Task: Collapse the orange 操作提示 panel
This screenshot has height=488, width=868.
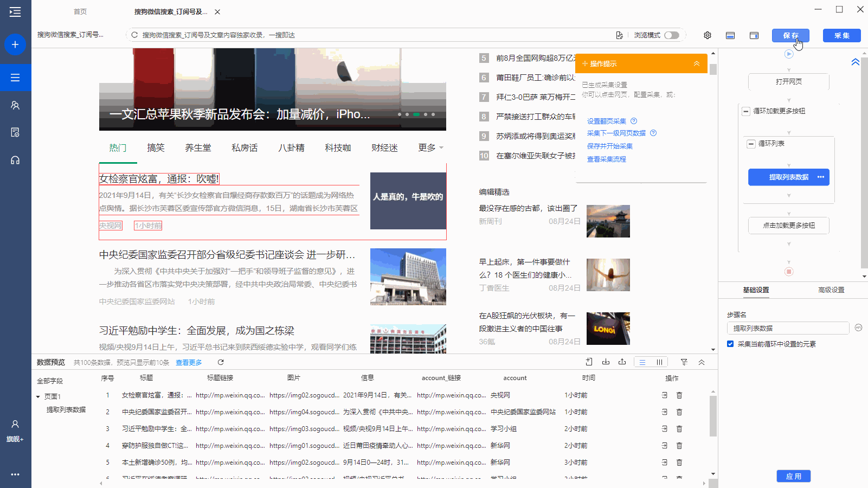Action: coord(697,64)
